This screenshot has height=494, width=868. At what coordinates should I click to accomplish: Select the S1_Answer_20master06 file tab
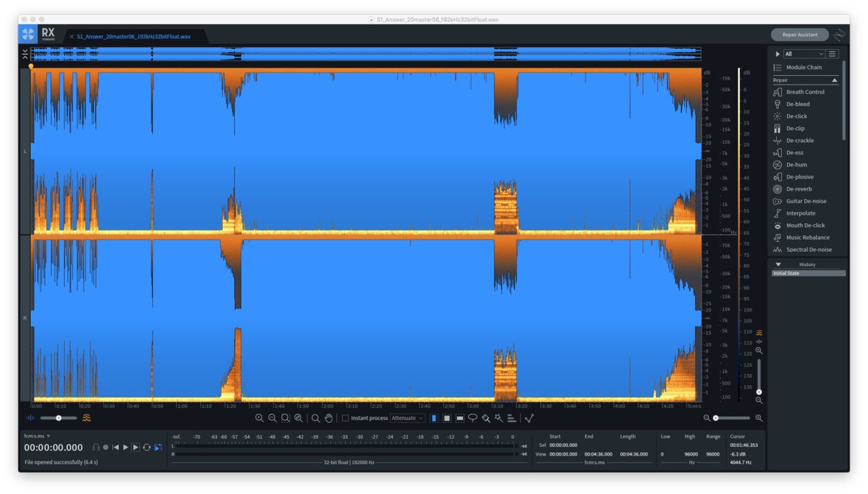point(134,36)
